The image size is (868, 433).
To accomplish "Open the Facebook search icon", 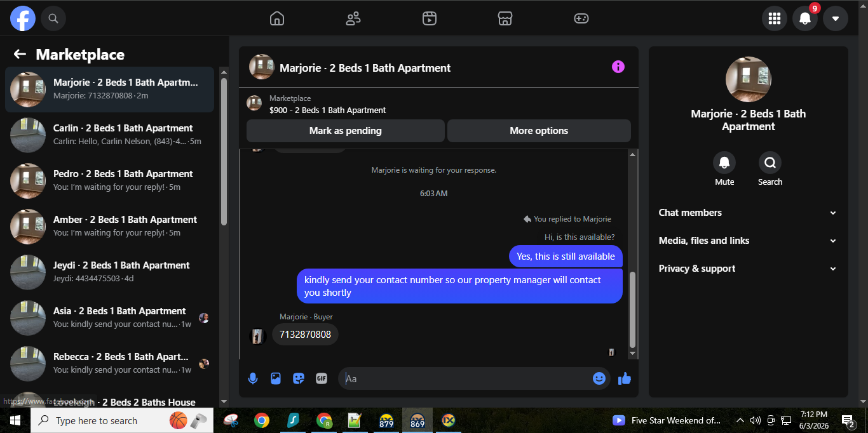I will 53,18.
